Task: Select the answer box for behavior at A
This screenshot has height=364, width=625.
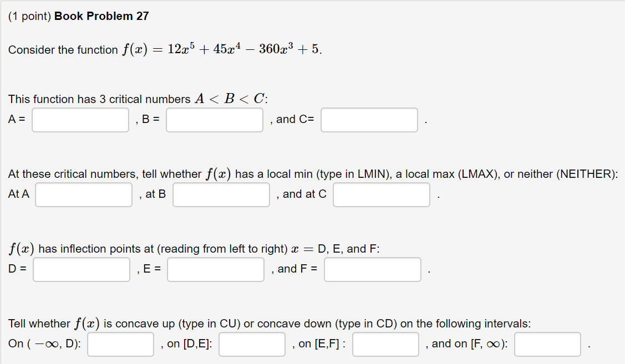Action: click(83, 194)
